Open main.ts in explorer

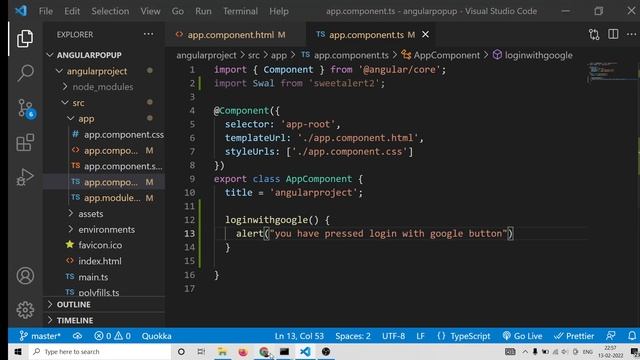click(93, 277)
